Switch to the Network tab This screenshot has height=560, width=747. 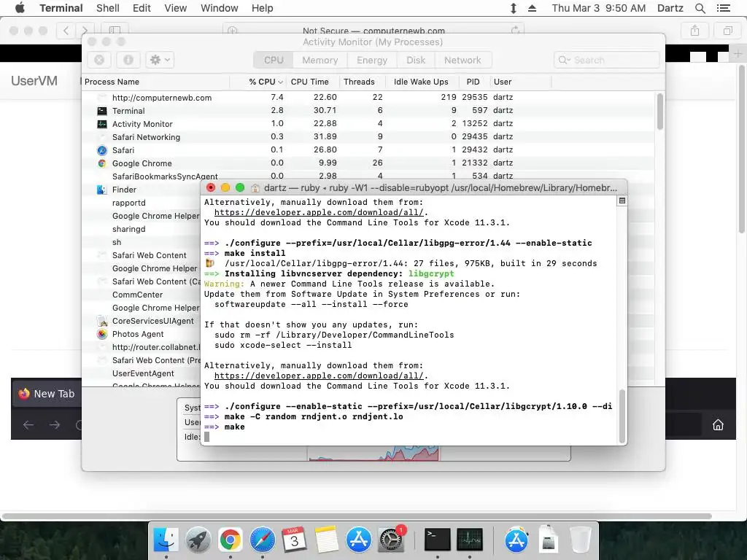(462, 60)
